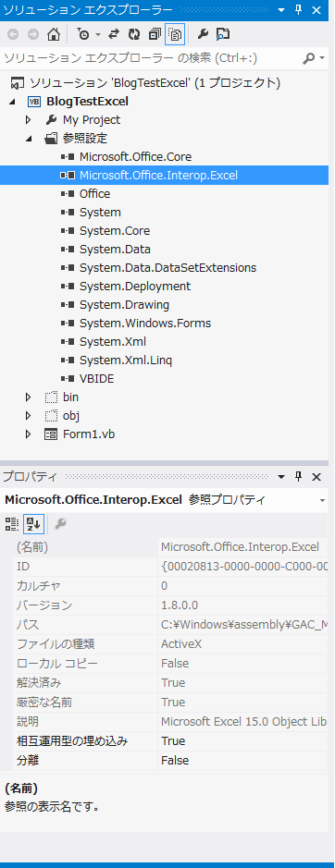Click the Microsoft.Office.Interop.Excel reference icon
The height and width of the screenshot is (868, 335).
point(68,176)
